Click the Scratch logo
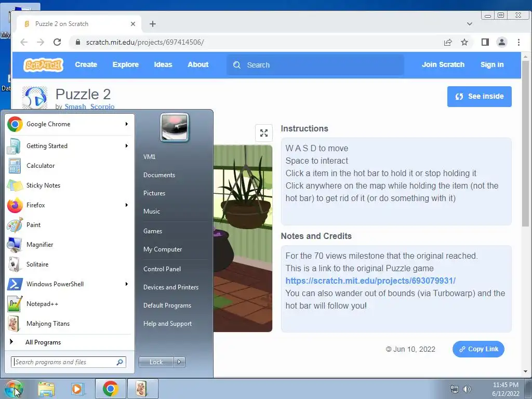Screen dimensions: 532x399 [44, 65]
